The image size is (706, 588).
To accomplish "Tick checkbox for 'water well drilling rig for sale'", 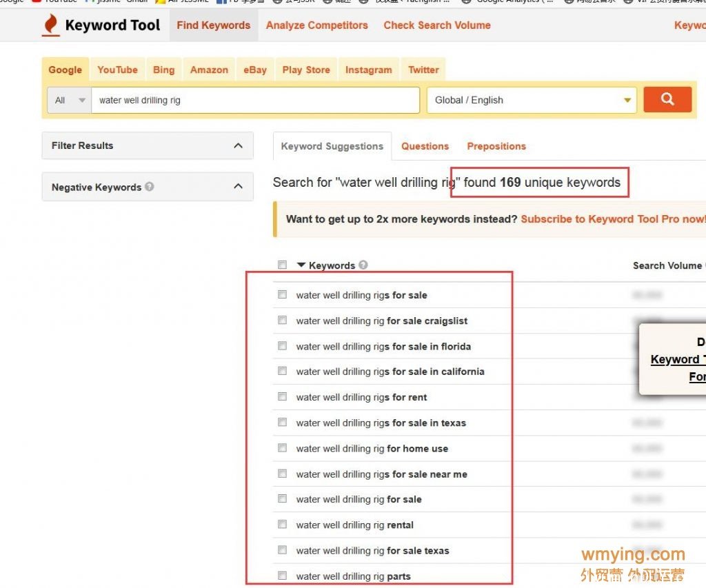I will pyautogui.click(x=282, y=499).
